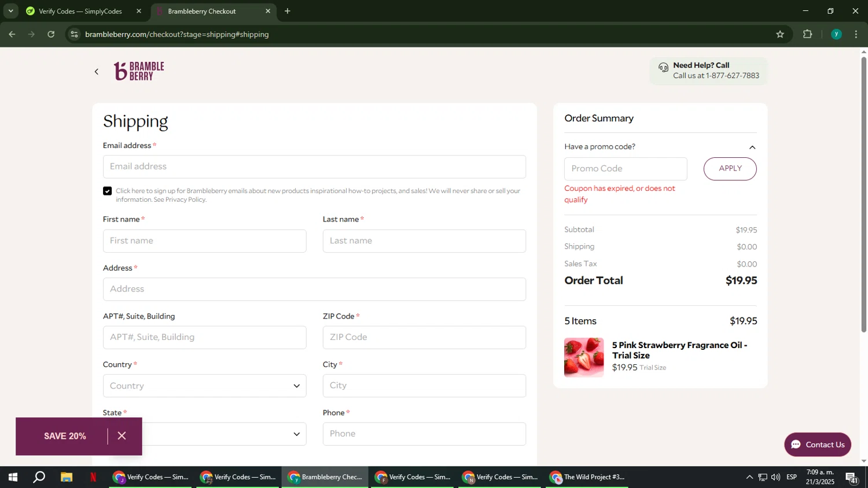
Task: Open the taskbar clock showing 7:09 a. m.
Action: click(x=821, y=477)
